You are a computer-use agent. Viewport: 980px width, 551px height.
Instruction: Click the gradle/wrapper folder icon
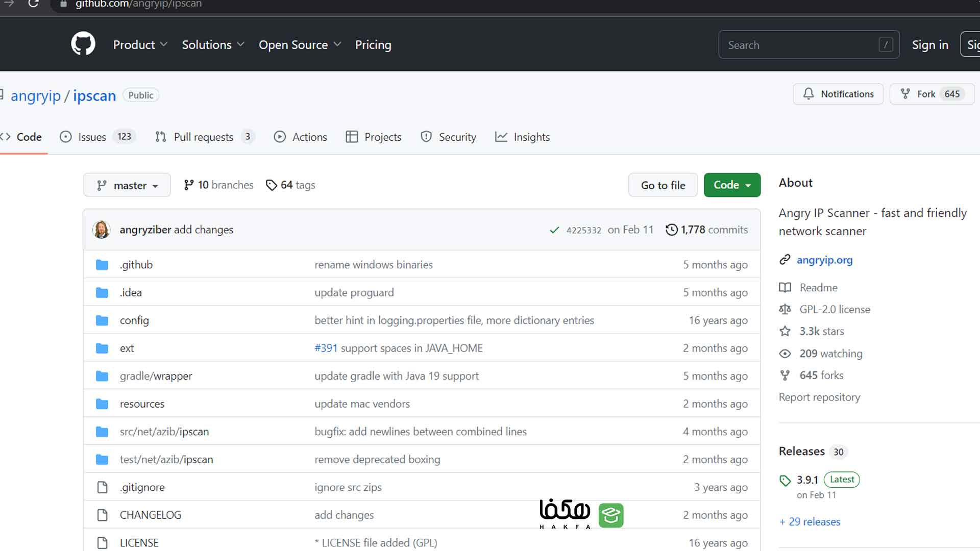coord(102,376)
